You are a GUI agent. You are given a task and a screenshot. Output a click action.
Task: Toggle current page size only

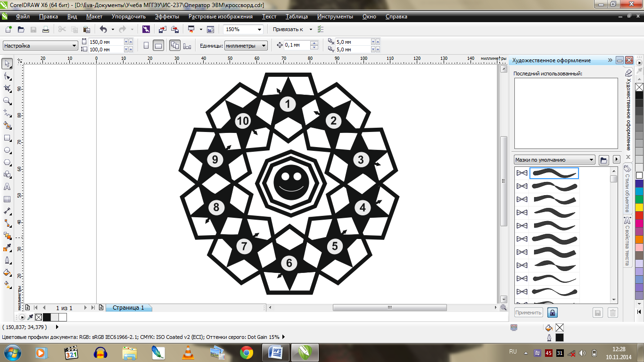click(x=187, y=46)
